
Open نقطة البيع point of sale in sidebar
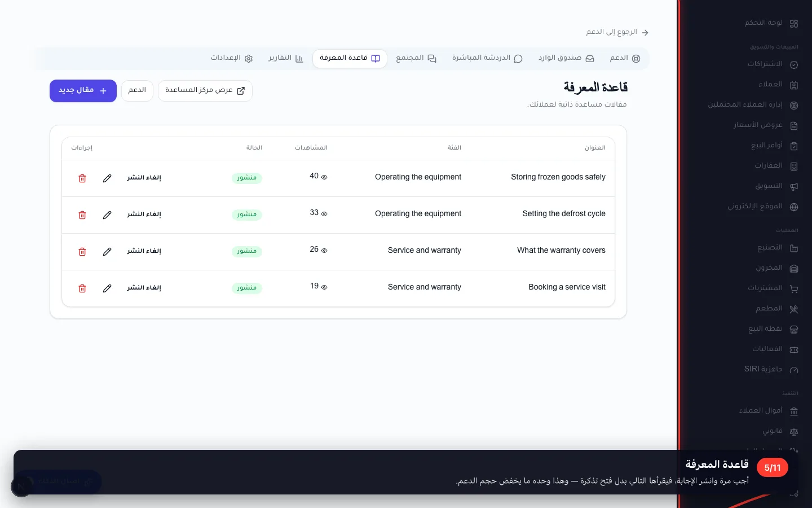tap(773, 329)
